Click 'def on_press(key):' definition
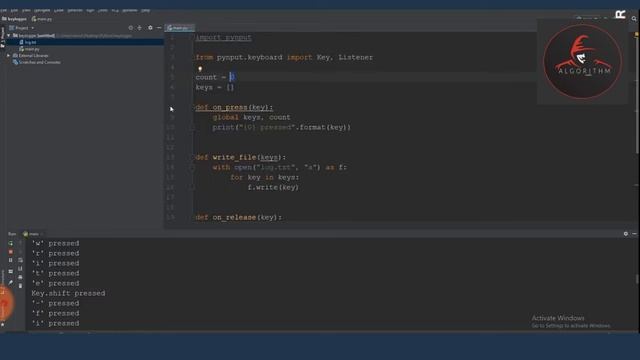This screenshot has height=360, width=640. pyautogui.click(x=234, y=107)
